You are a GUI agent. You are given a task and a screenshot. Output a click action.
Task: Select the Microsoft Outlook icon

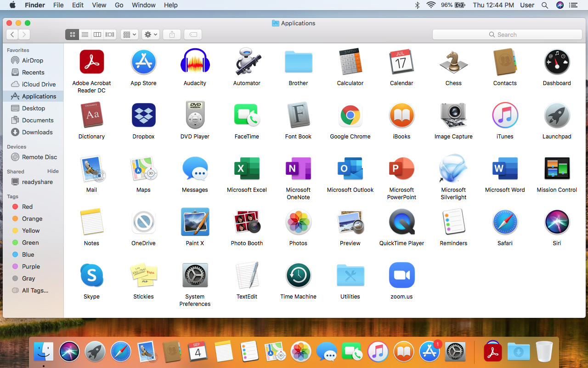(350, 168)
